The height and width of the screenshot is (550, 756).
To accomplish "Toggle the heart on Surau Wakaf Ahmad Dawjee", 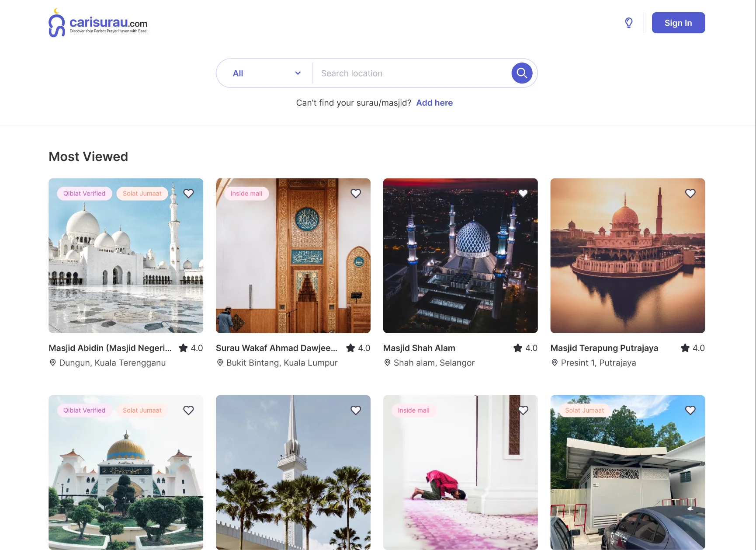I will click(x=356, y=193).
